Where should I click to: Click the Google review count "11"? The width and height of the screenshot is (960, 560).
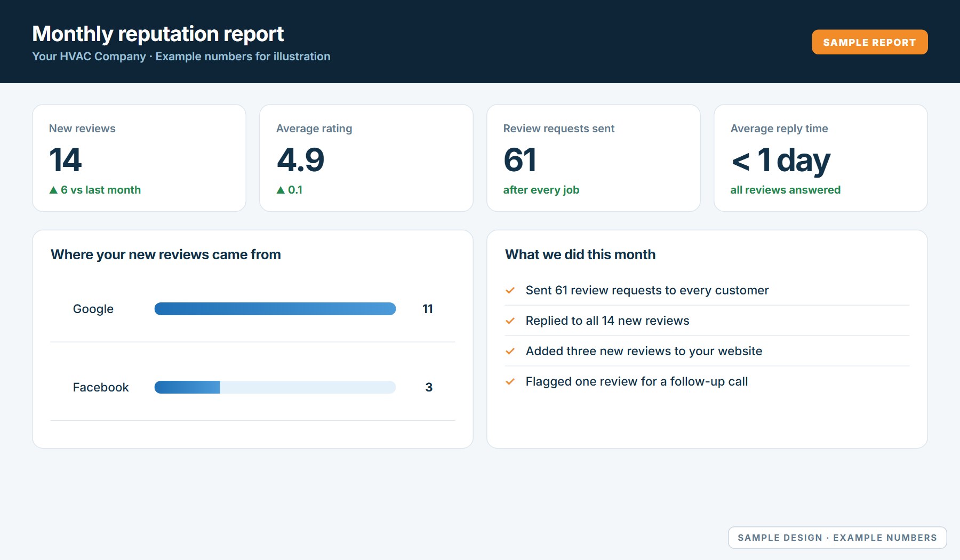coord(428,309)
